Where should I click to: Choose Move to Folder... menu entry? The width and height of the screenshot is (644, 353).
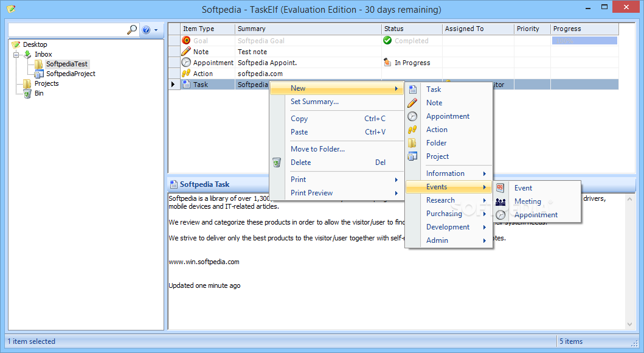point(337,149)
